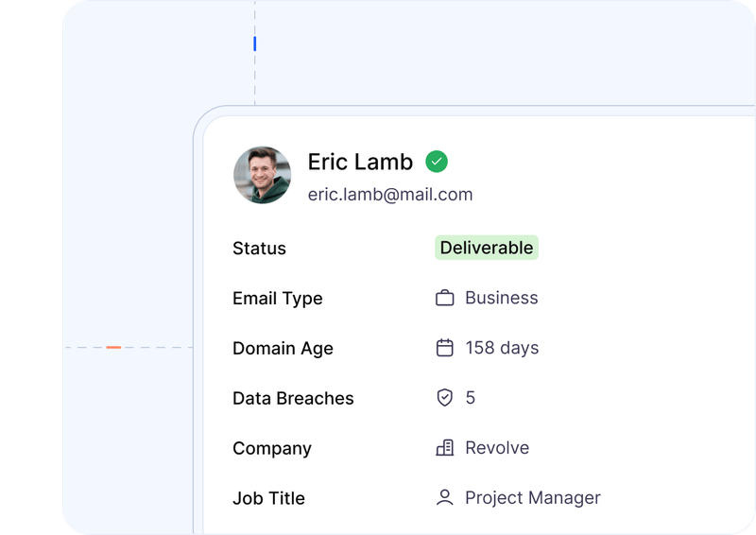Click the Data Breaches label
Screen dimensions: 756x535
[x=293, y=399]
